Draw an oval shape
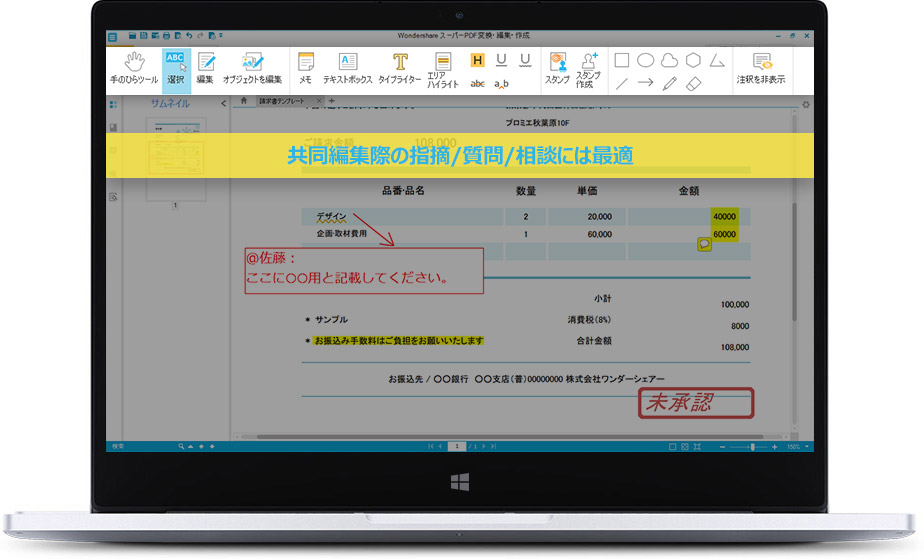The image size is (924, 559). pyautogui.click(x=646, y=60)
